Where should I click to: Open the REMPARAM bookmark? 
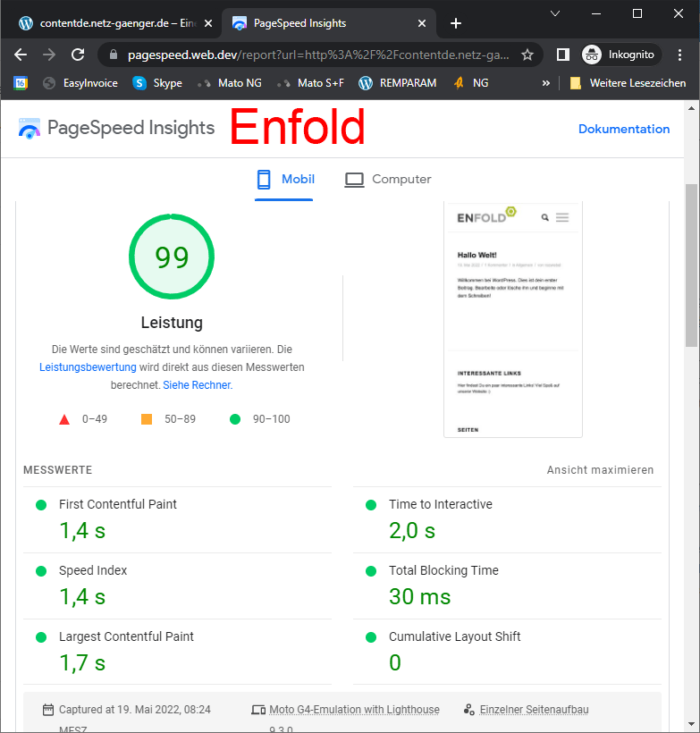[x=398, y=83]
